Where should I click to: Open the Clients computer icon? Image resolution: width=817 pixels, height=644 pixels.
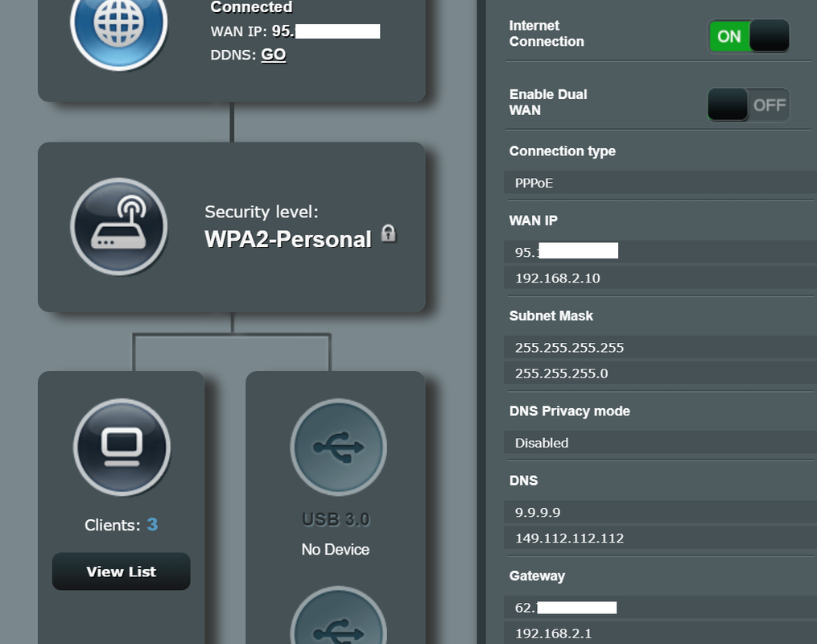[122, 447]
